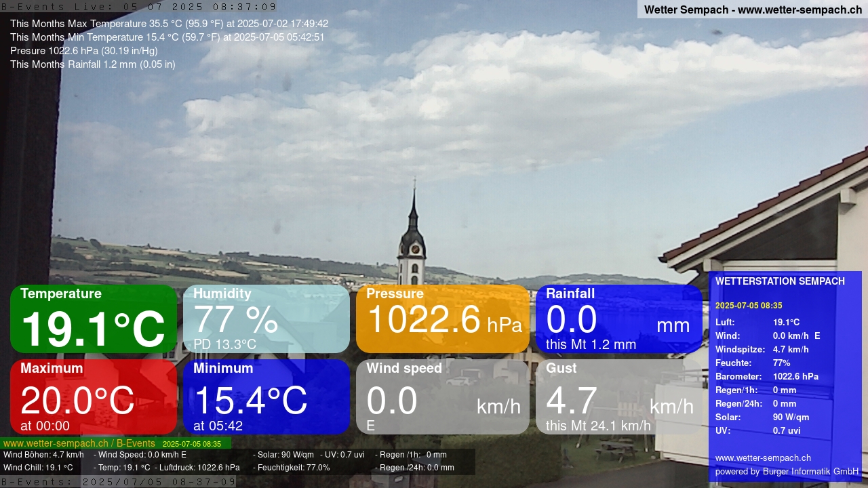This screenshot has height=488, width=868.
Task: Click the WETTERSTATION SEMPACH panel heading
Action: point(780,281)
